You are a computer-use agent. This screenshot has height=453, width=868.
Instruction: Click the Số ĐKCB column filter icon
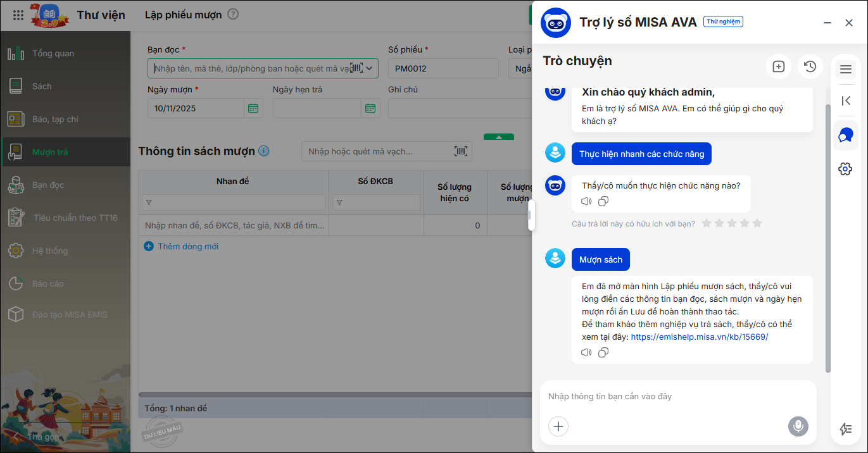339,202
